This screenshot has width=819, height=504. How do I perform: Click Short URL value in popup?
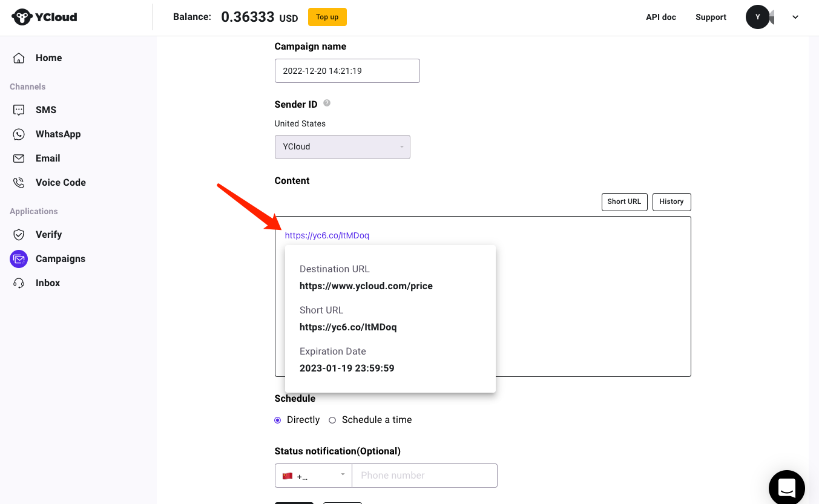tap(348, 327)
